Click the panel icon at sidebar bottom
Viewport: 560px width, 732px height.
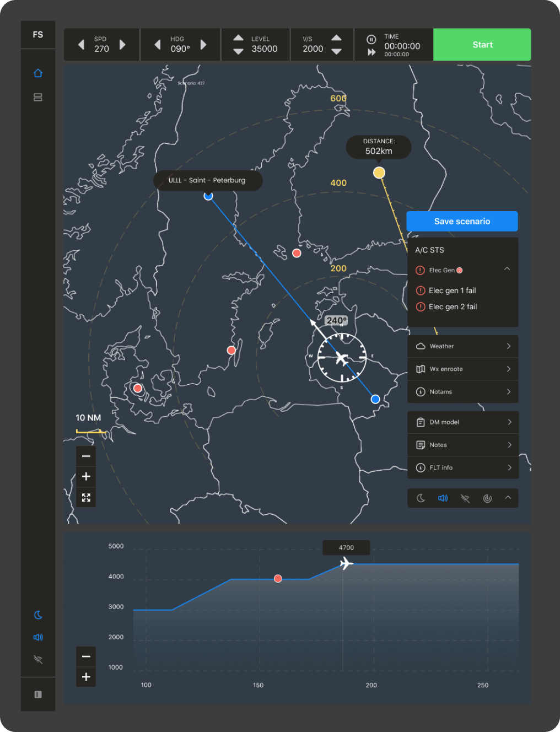38,695
